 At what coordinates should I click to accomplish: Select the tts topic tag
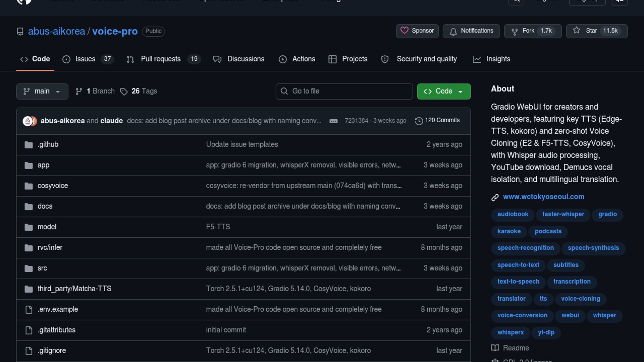tap(543, 299)
